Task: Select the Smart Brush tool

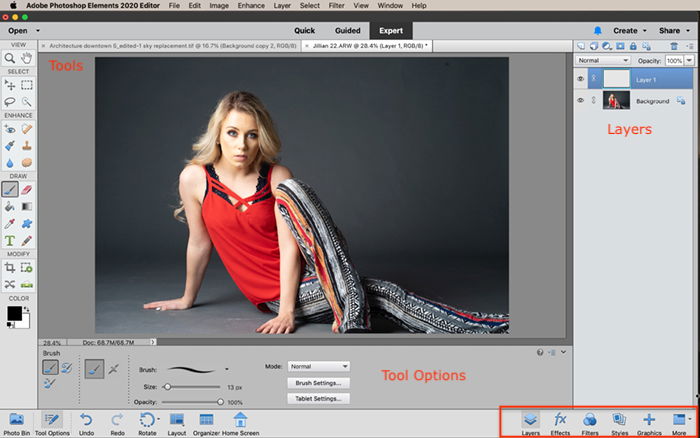Action: tap(9, 146)
